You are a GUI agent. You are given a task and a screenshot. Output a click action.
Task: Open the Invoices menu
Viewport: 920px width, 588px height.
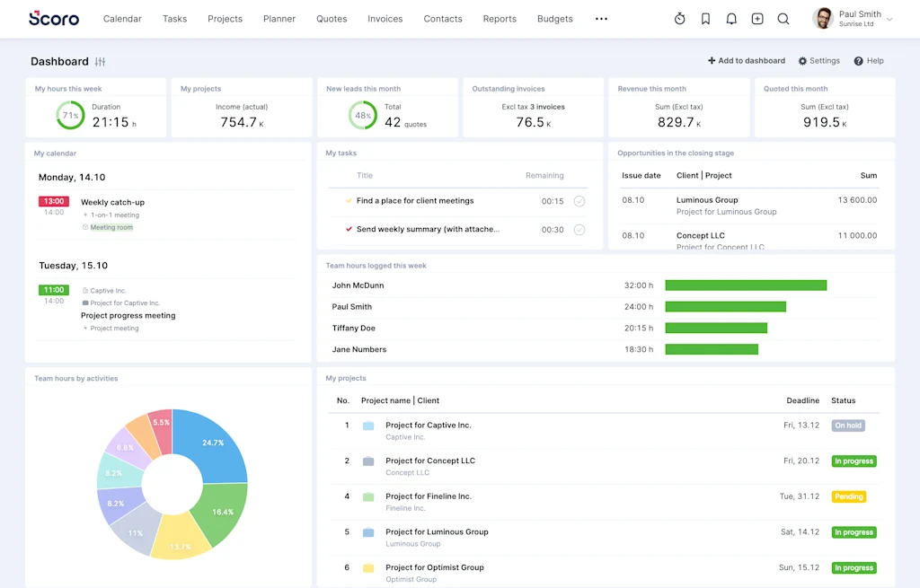tap(385, 19)
